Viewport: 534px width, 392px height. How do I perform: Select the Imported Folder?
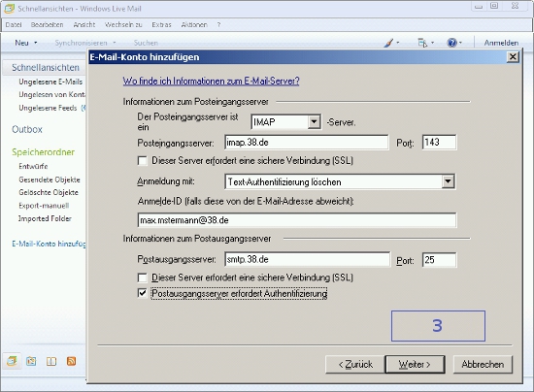click(x=45, y=218)
